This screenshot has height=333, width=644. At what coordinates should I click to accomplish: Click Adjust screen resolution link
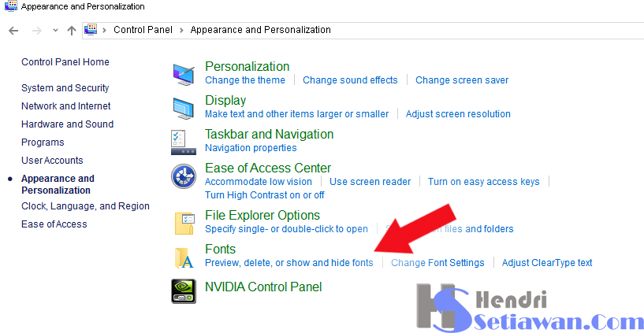[458, 114]
